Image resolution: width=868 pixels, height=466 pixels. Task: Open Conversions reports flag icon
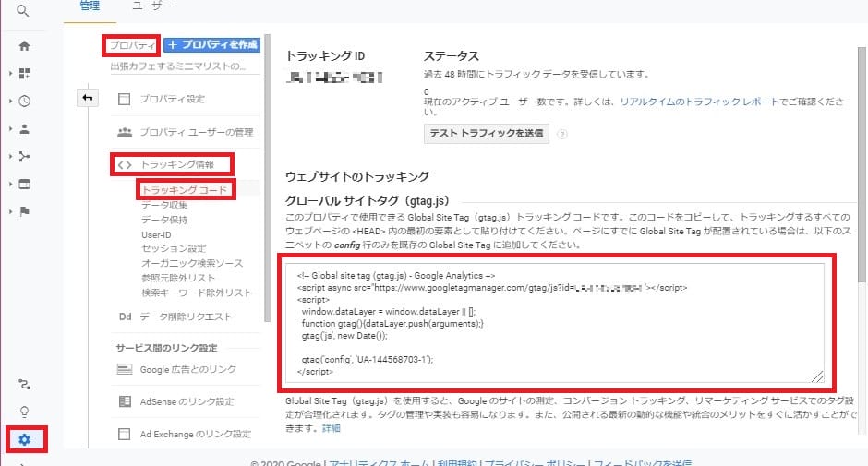[24, 211]
